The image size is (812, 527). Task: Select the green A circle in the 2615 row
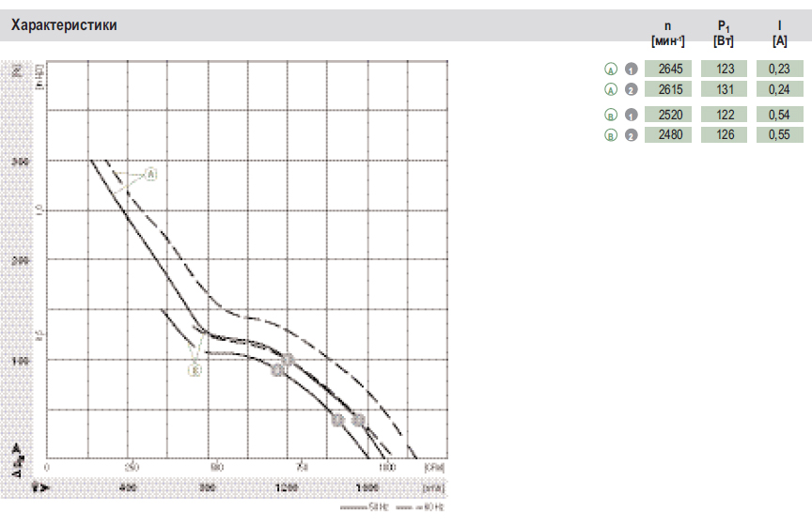(x=610, y=90)
